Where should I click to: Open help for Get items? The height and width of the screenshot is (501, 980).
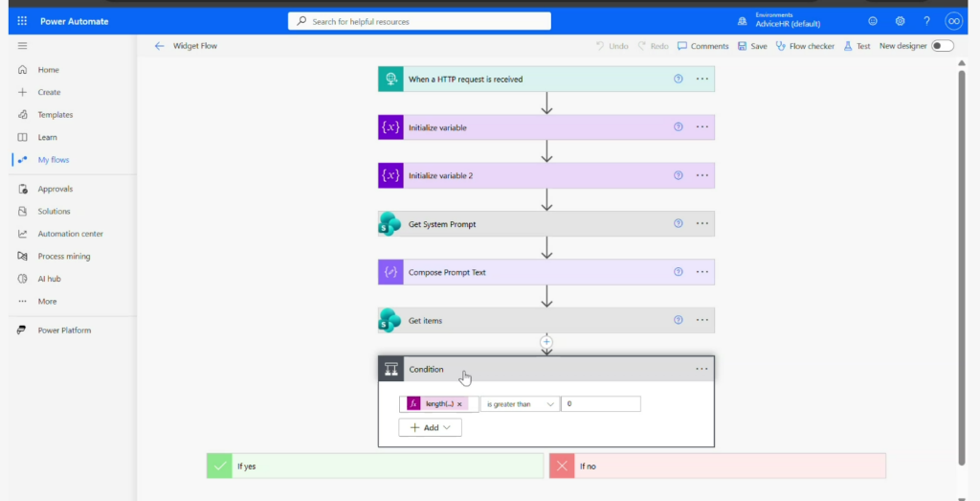tap(679, 320)
